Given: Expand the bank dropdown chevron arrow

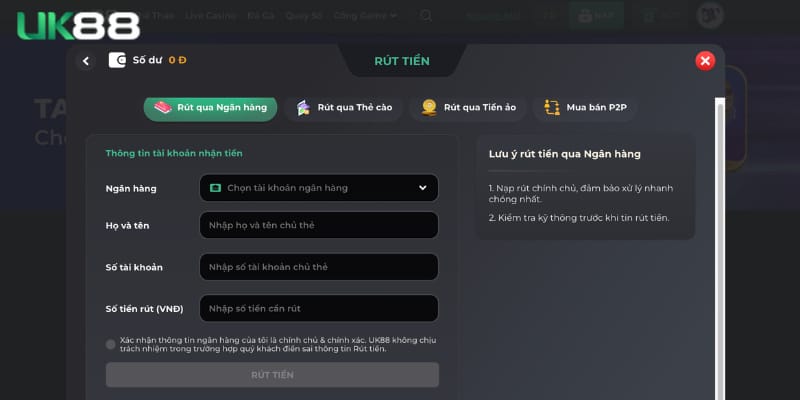Looking at the screenshot, I should [x=422, y=188].
